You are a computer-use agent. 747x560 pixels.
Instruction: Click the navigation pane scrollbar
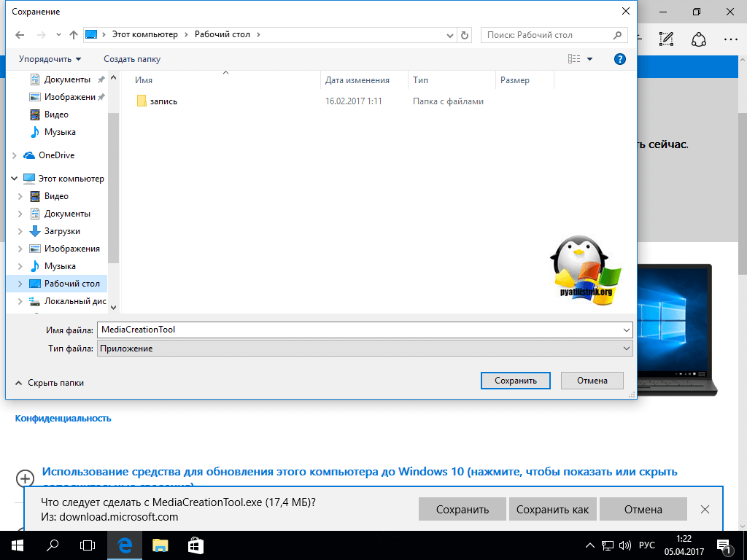tap(113, 188)
